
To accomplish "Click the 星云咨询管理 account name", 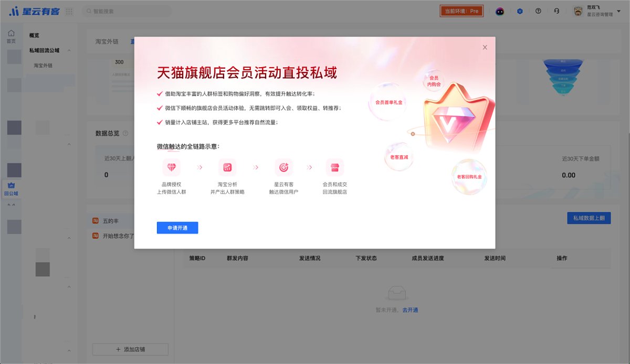I will [x=600, y=15].
